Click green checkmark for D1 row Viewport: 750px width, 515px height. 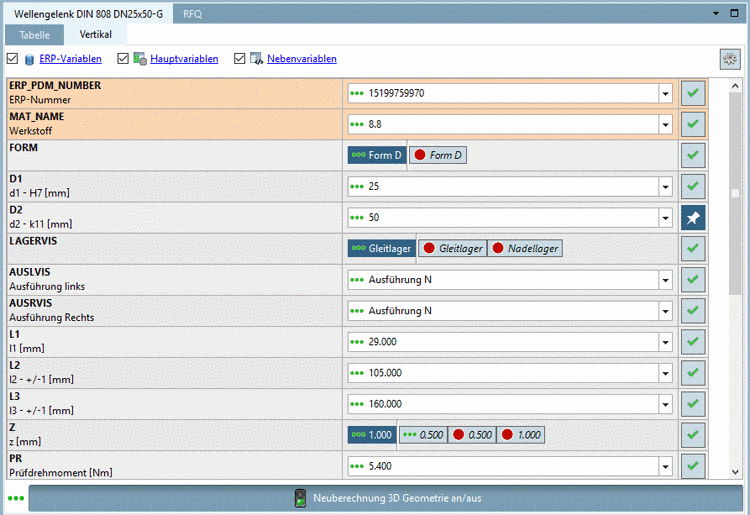pyautogui.click(x=693, y=186)
